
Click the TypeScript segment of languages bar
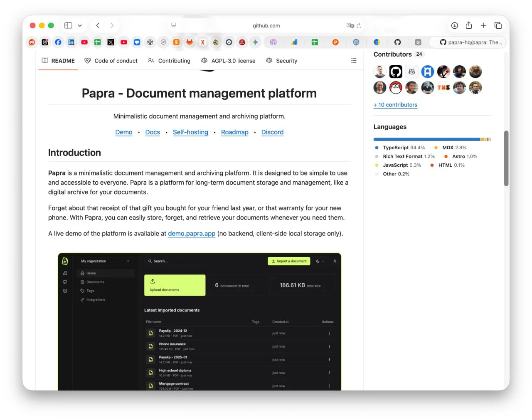[x=426, y=139]
